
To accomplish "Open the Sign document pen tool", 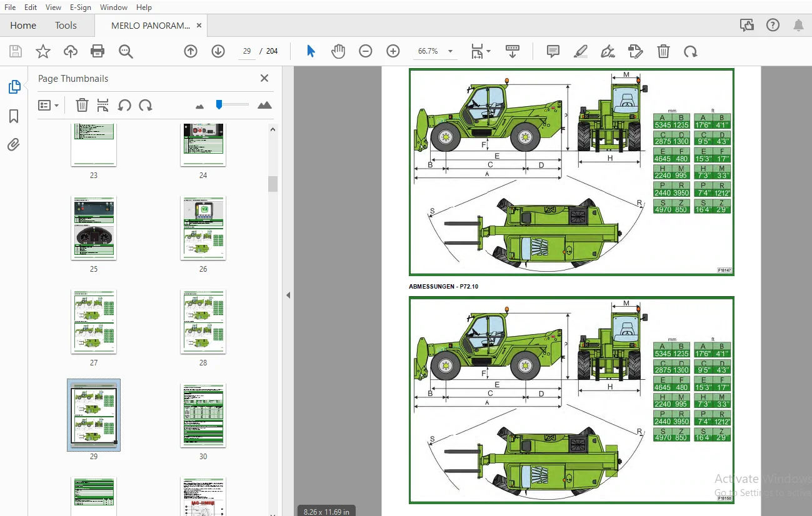I will coord(608,51).
